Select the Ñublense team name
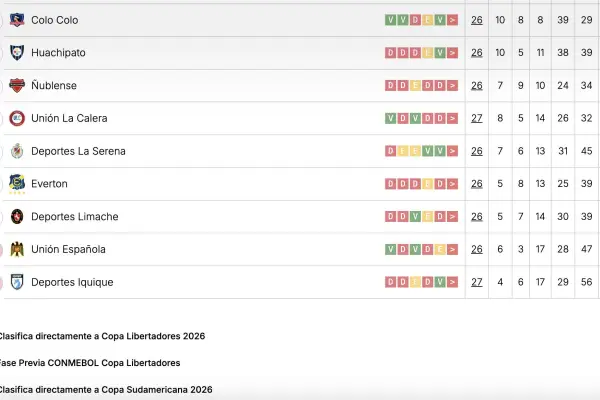 (x=54, y=85)
